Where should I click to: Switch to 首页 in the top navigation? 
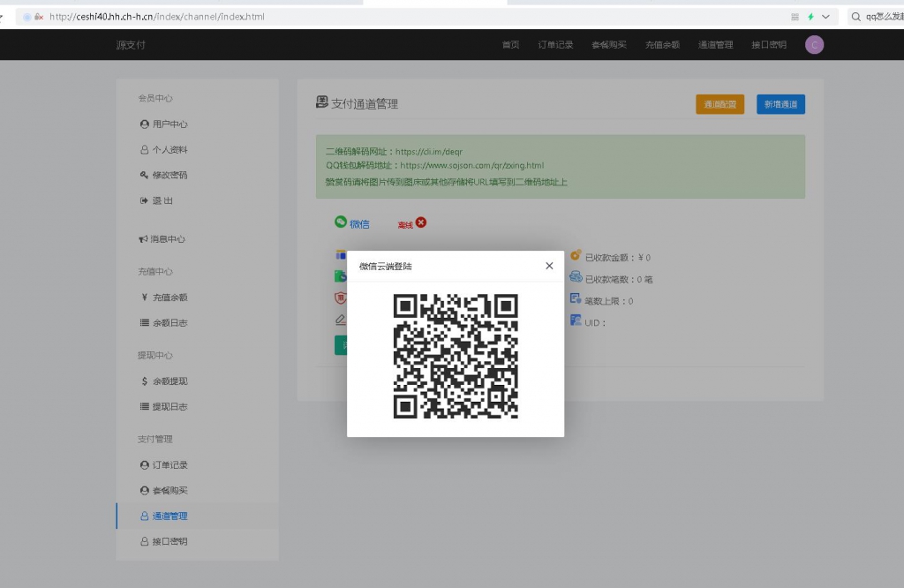coord(509,44)
